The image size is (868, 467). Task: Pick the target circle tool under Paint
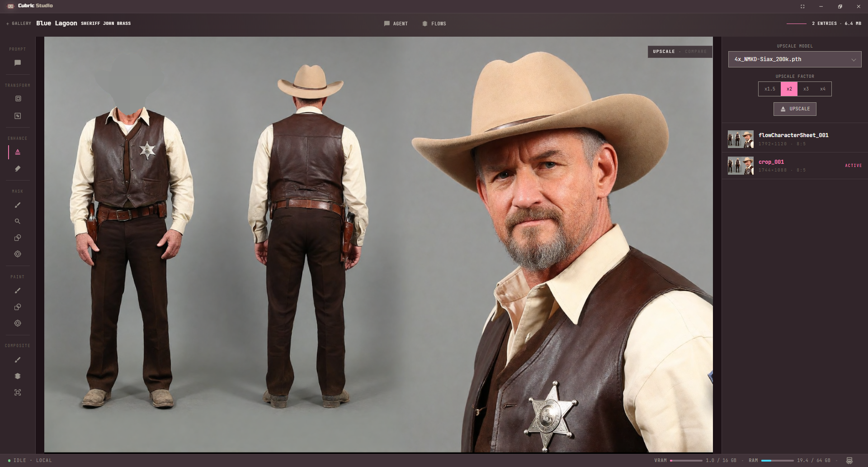click(18, 323)
